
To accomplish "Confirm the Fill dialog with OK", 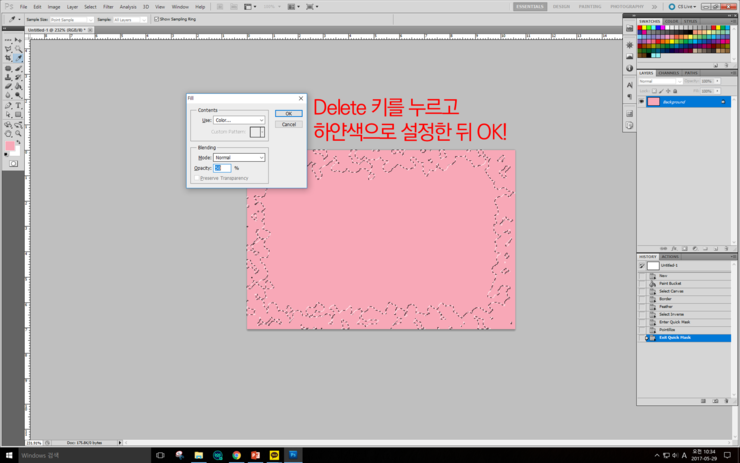I will point(289,114).
